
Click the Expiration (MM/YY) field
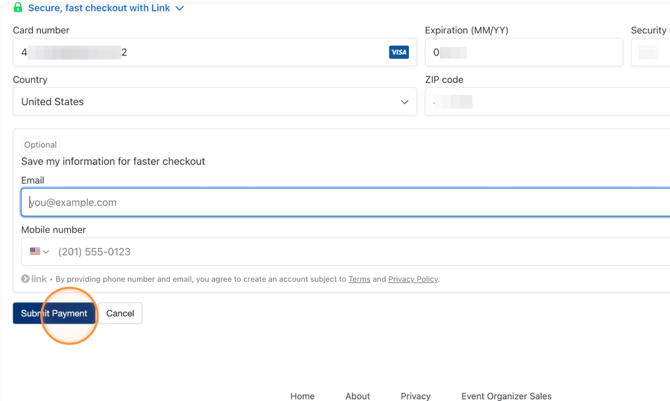[x=523, y=52]
